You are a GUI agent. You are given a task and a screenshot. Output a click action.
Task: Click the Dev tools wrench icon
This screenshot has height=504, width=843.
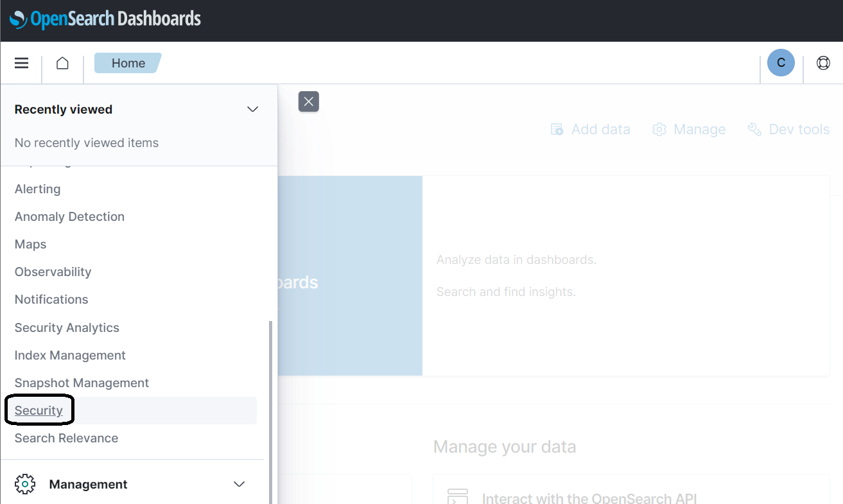755,130
